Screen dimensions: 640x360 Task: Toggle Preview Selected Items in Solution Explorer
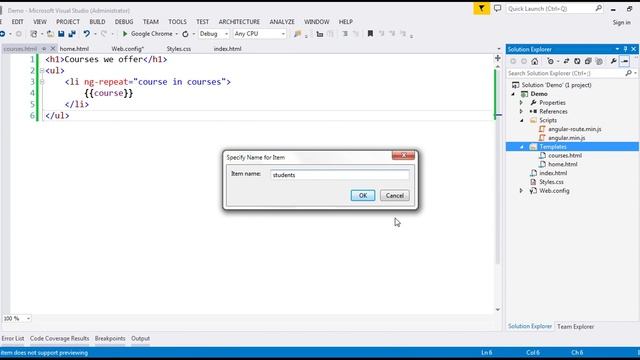tap(625, 61)
